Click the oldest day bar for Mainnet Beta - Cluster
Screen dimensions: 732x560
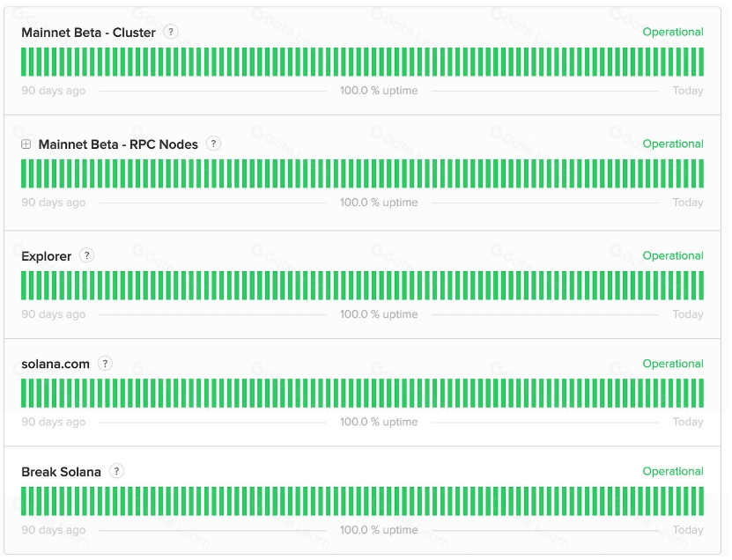pyautogui.click(x=24, y=62)
